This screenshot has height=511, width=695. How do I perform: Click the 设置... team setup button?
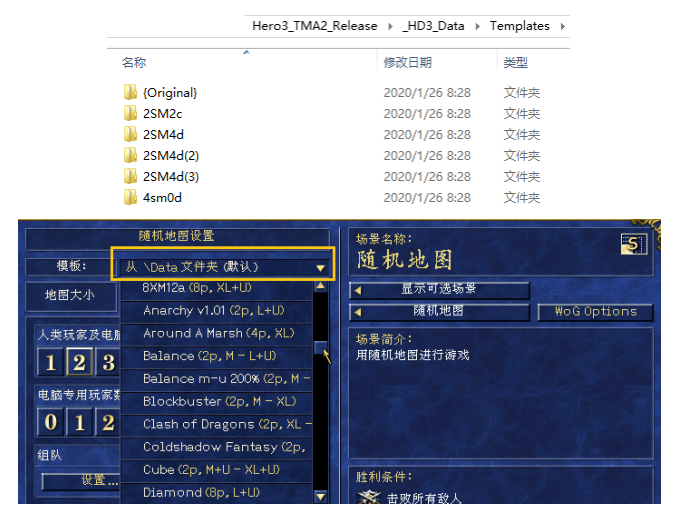[x=81, y=480]
